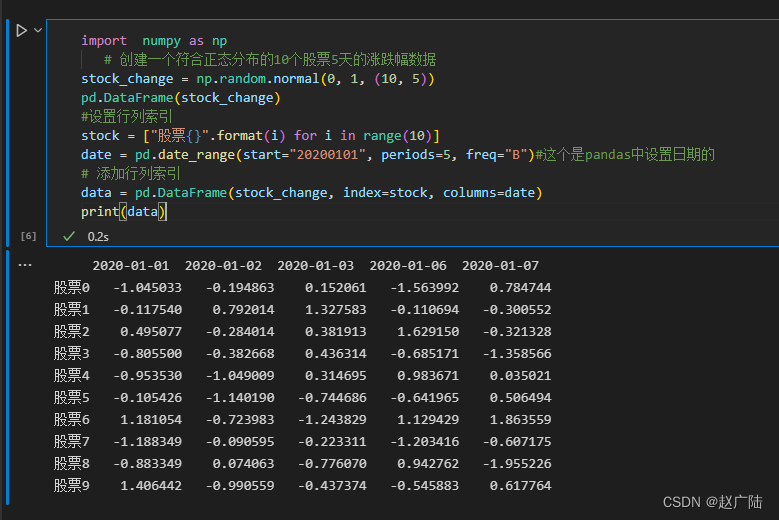
Task: Click value 1.327583 in output
Action: point(336,309)
